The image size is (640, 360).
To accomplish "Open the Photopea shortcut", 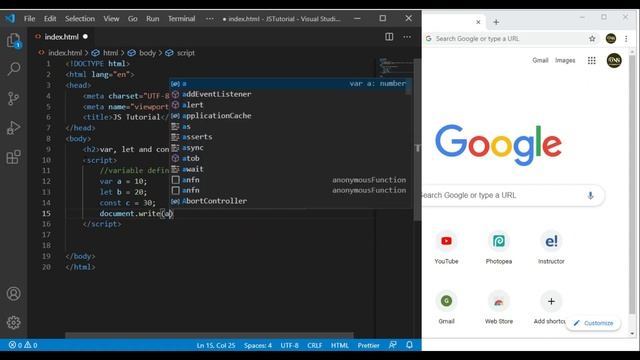I will click(x=499, y=247).
